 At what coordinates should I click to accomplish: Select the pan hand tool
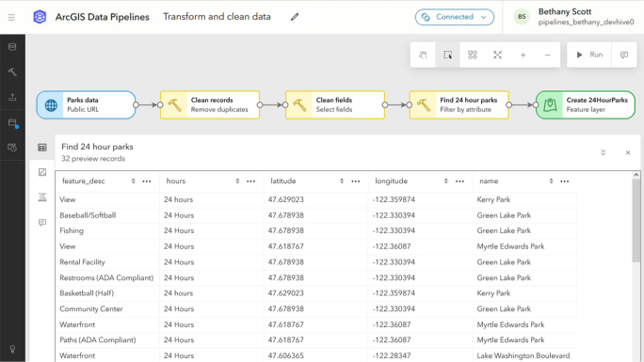point(423,55)
